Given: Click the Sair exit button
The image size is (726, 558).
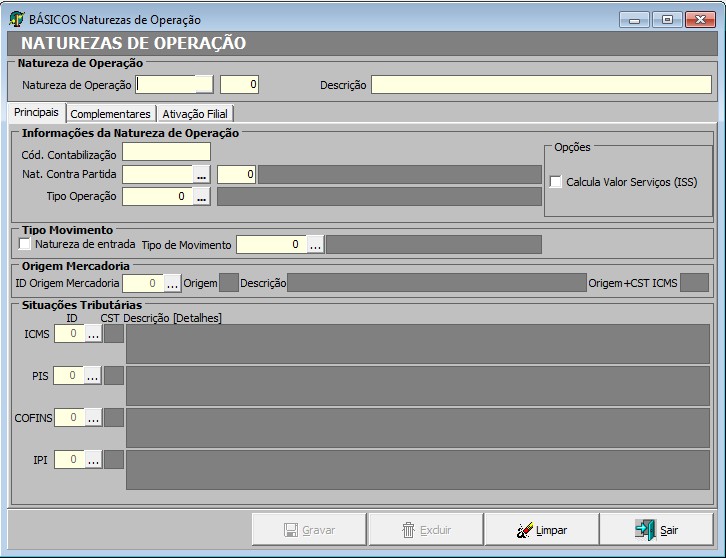Looking at the screenshot, I should 657,530.
